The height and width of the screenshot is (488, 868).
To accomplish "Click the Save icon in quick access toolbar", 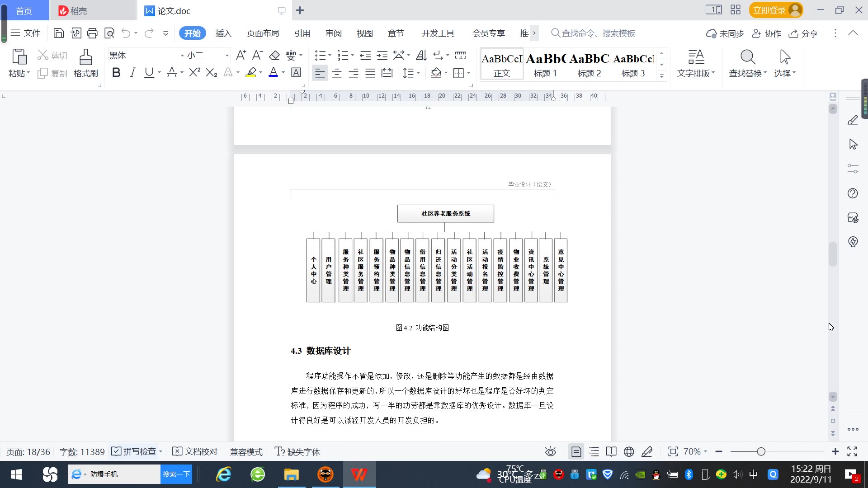I will coord(59,33).
